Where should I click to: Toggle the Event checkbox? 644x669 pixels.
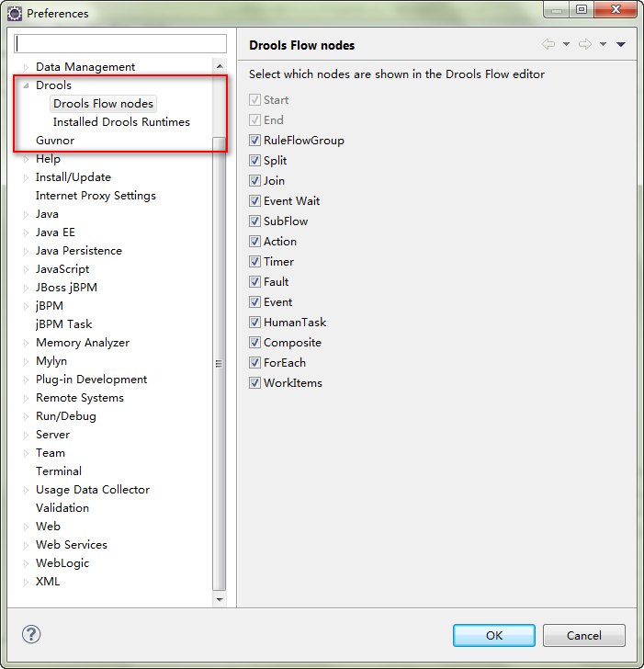[254, 301]
